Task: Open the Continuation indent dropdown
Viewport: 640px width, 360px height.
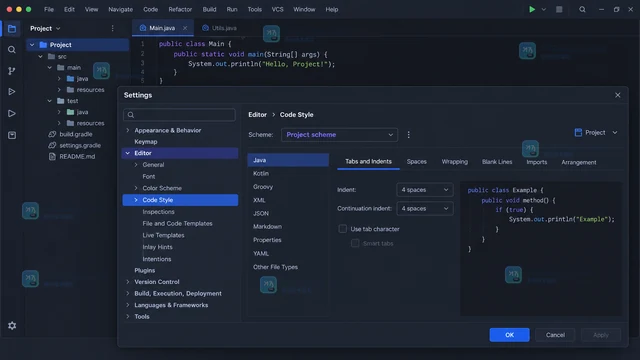Action: tap(424, 209)
